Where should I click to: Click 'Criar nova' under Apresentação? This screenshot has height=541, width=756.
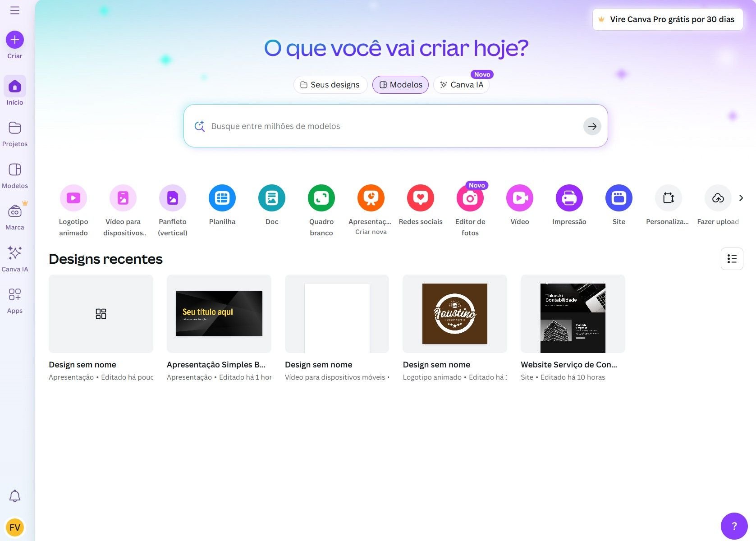coord(371,232)
